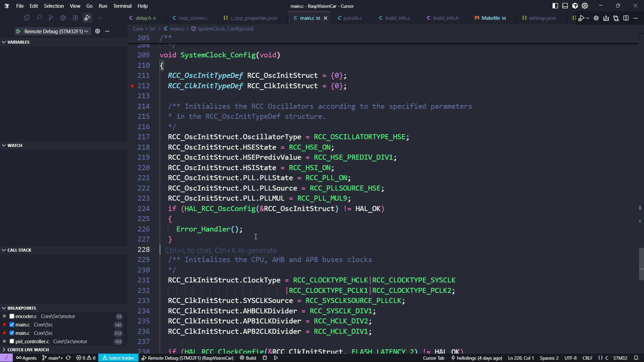This screenshot has width=644, height=362.
Task: Switch to the Makefile tab
Action: pos(490,18)
